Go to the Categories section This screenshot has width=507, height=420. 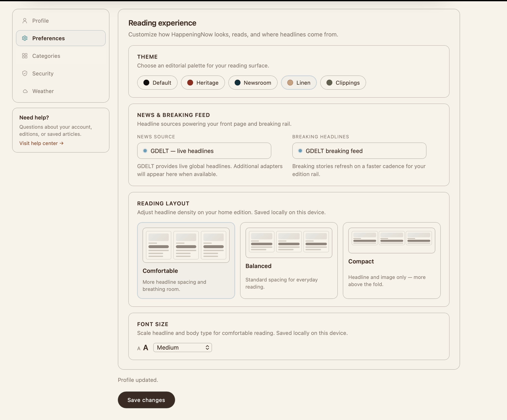[61, 56]
